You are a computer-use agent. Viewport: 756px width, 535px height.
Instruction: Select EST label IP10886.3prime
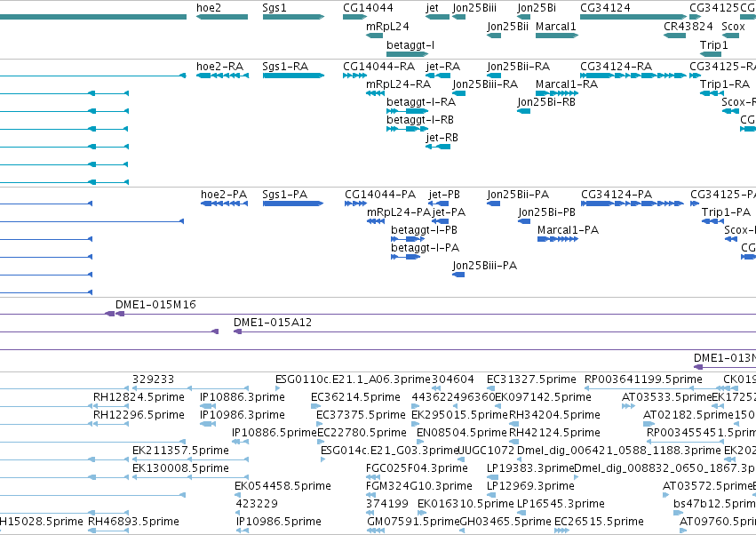click(242, 397)
